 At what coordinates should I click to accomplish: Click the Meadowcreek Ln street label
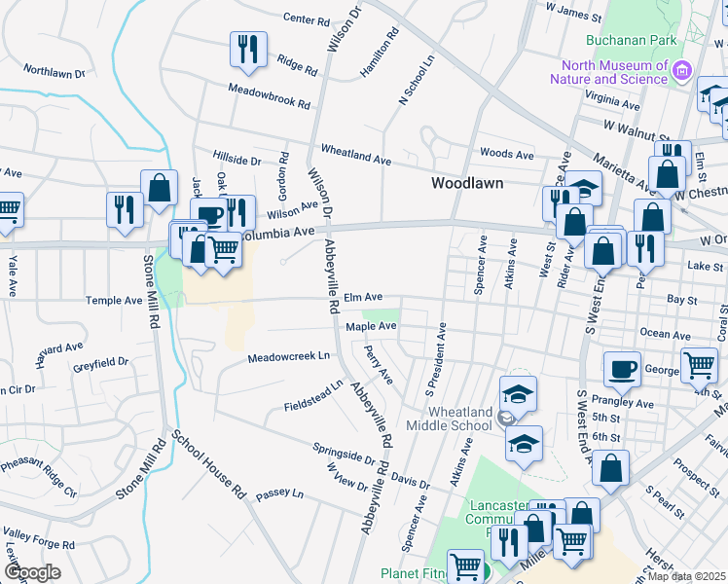tap(289, 357)
